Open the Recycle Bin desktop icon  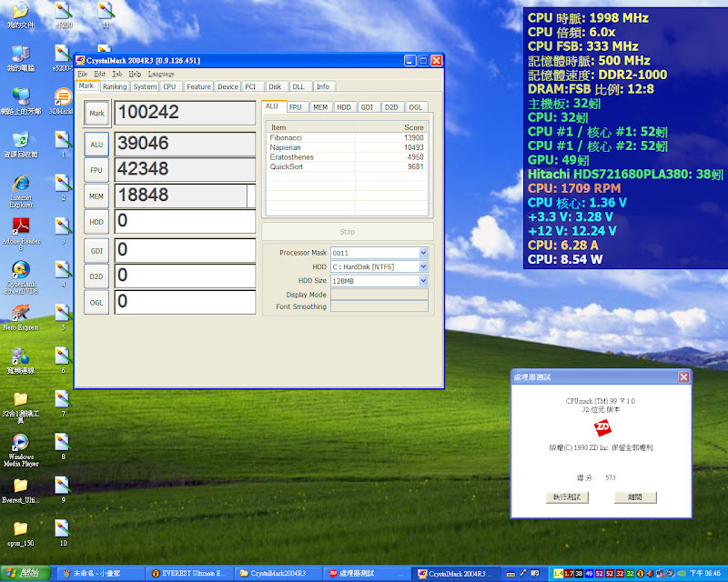click(20, 140)
